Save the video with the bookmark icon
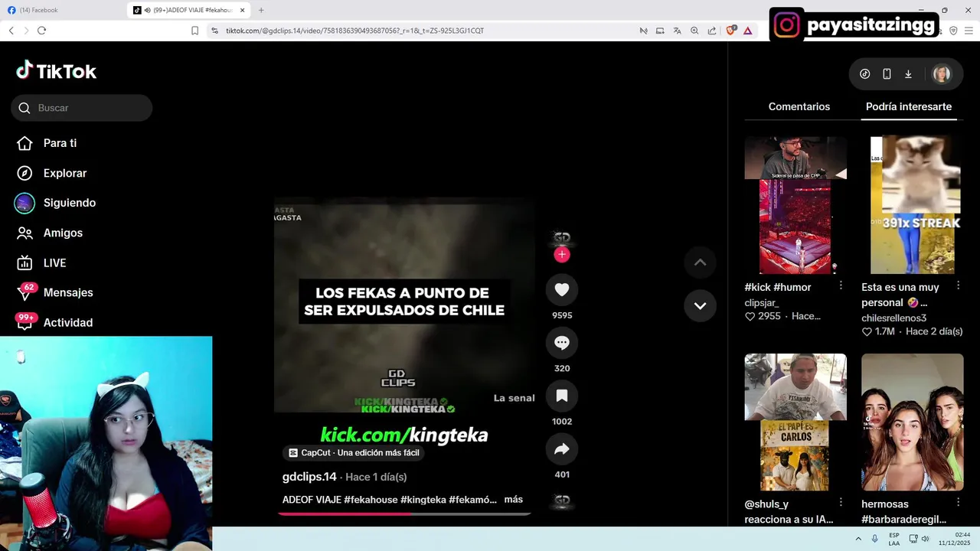Viewport: 980px width, 551px height. click(562, 396)
